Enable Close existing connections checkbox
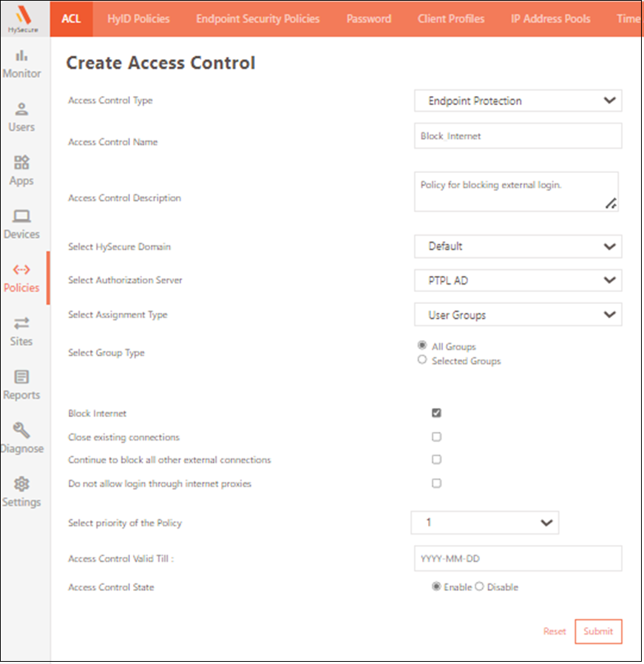 tap(436, 437)
